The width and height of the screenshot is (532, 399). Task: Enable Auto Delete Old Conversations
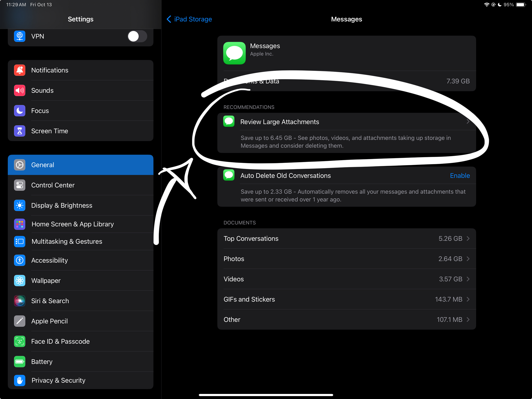point(460,176)
